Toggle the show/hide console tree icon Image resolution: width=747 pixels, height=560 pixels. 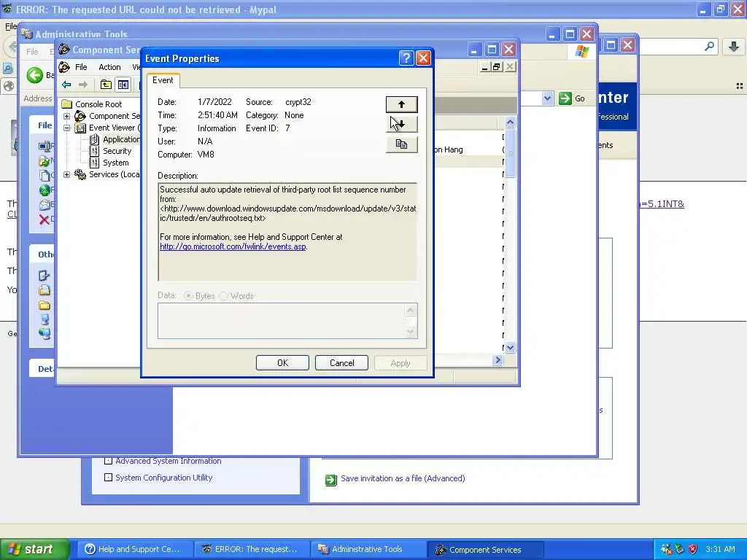(x=123, y=85)
